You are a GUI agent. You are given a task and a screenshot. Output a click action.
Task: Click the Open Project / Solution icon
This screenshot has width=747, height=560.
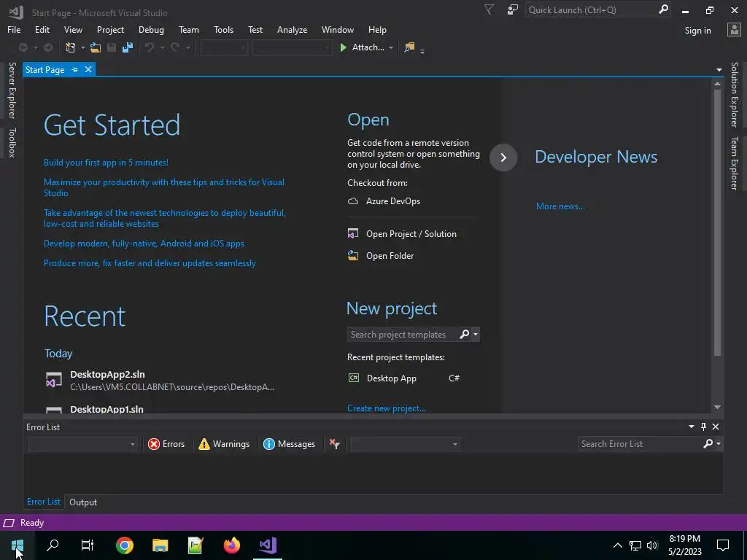pyautogui.click(x=353, y=234)
